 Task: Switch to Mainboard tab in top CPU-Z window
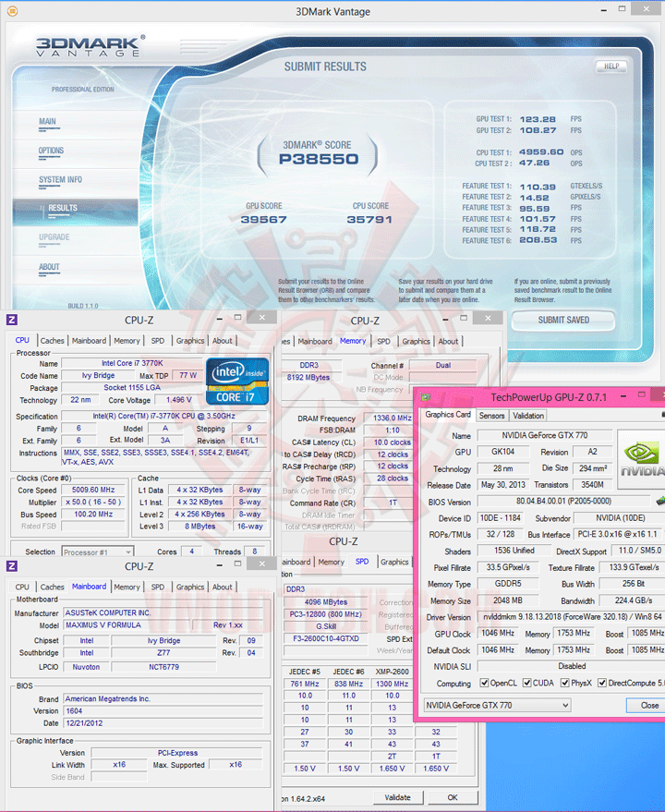(89, 341)
